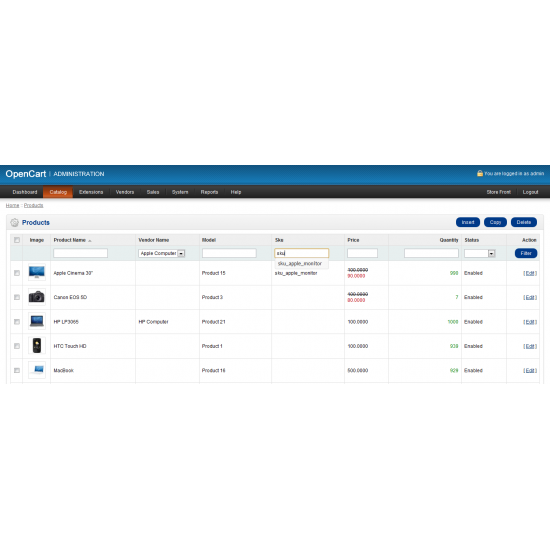The width and height of the screenshot is (550, 550).
Task: Click the Home breadcrumb link
Action: coord(12,205)
